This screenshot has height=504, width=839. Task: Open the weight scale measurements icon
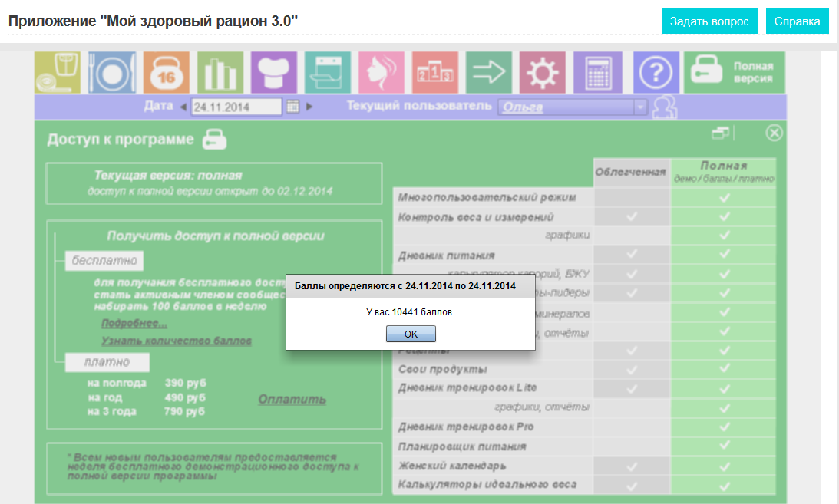[58, 73]
